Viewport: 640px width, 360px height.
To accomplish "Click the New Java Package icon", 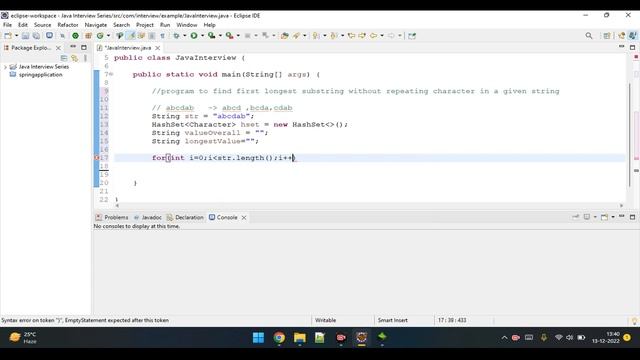I will (88, 36).
